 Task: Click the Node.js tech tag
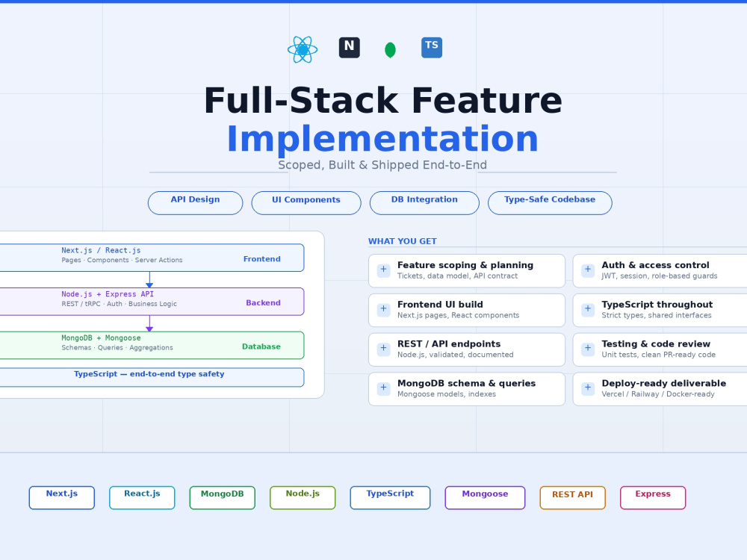tap(303, 497)
